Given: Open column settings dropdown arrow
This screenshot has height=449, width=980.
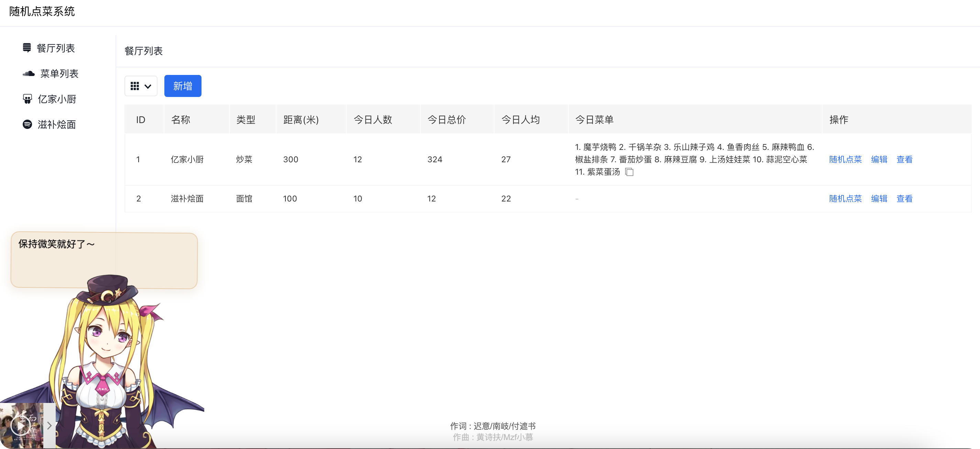Looking at the screenshot, I should (148, 86).
